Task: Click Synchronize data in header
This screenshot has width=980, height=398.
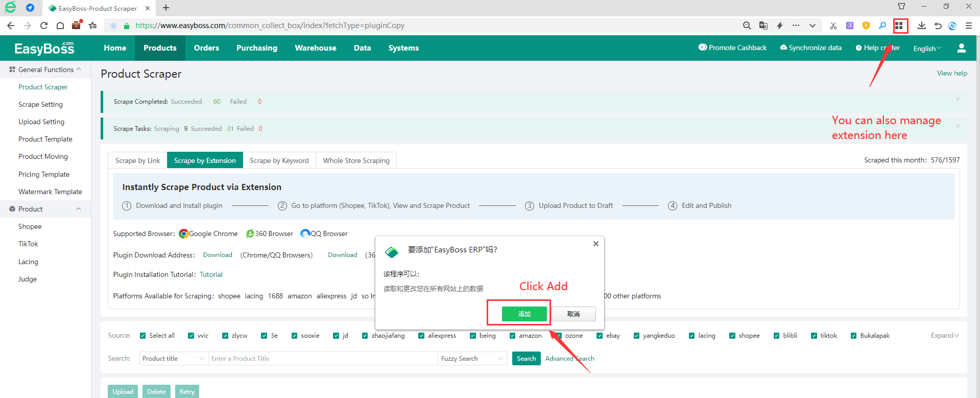Action: (811, 48)
